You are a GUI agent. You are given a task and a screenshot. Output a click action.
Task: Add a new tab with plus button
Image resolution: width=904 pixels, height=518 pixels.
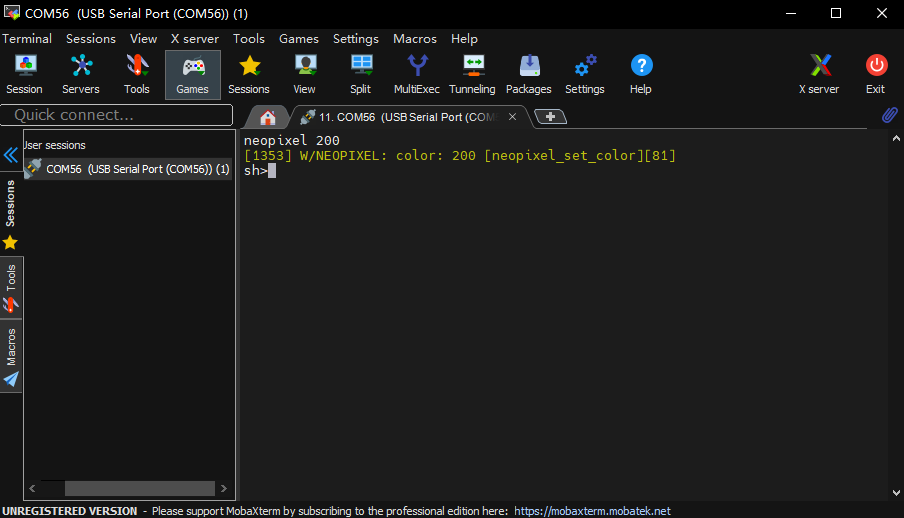(551, 117)
